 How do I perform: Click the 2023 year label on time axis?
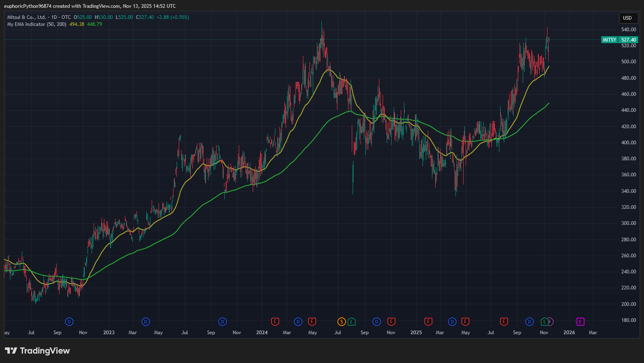click(109, 333)
